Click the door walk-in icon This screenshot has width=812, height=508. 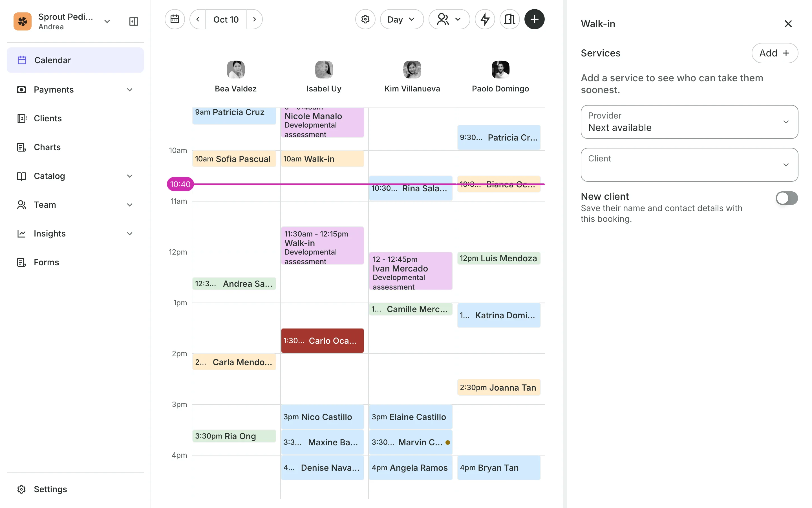(509, 19)
